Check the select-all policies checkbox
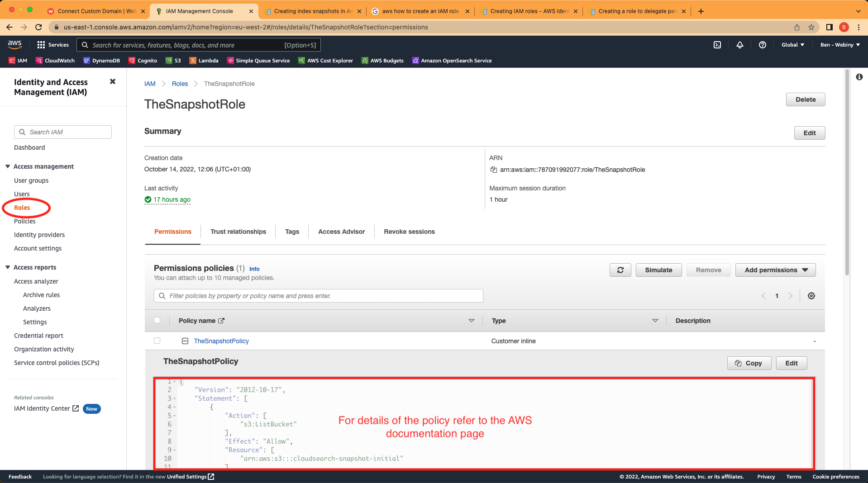 click(157, 320)
